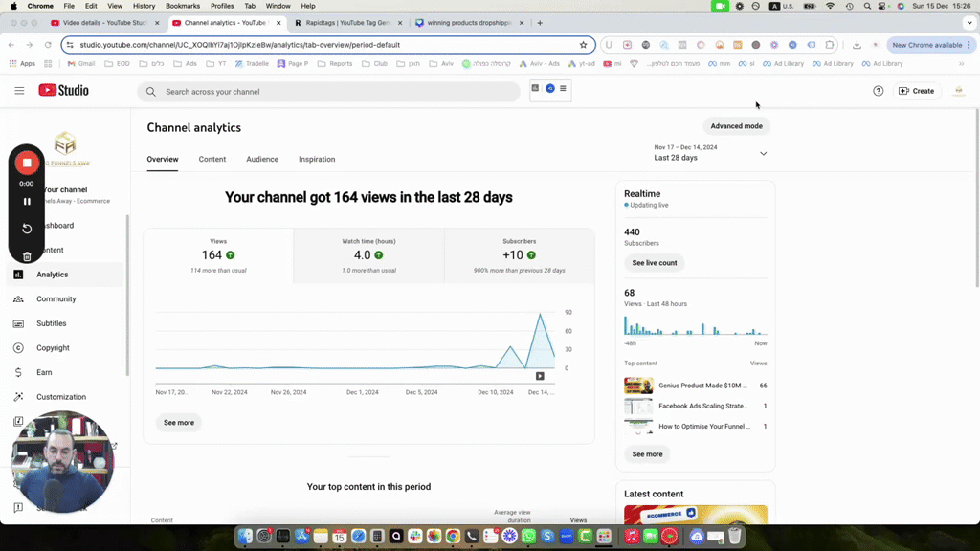Click the video marker icon on chart
980x551 pixels.
pyautogui.click(x=540, y=376)
